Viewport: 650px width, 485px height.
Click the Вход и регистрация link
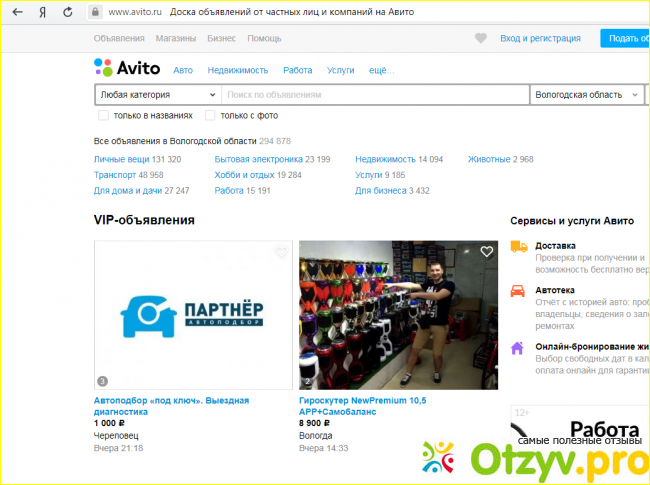pos(540,39)
